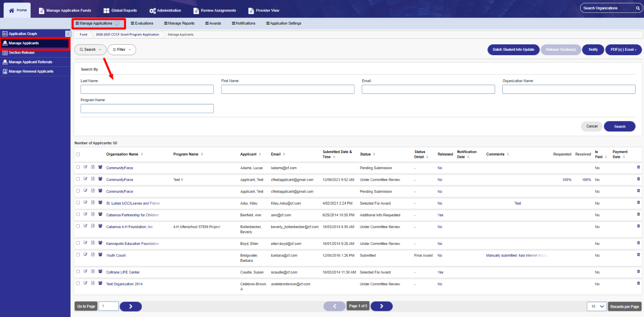Click edit icon for Test Organization 2014 row
Viewport: 644px width, 317px height.
[x=85, y=283]
